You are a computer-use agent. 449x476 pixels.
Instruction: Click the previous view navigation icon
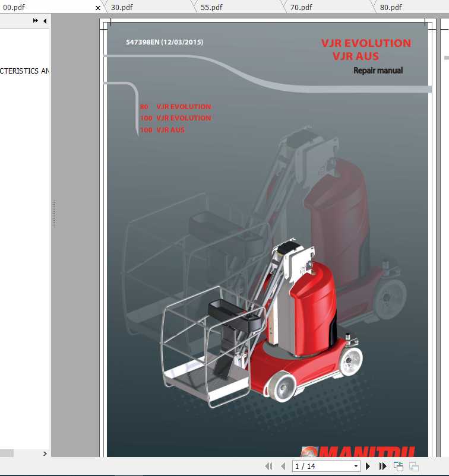399,467
